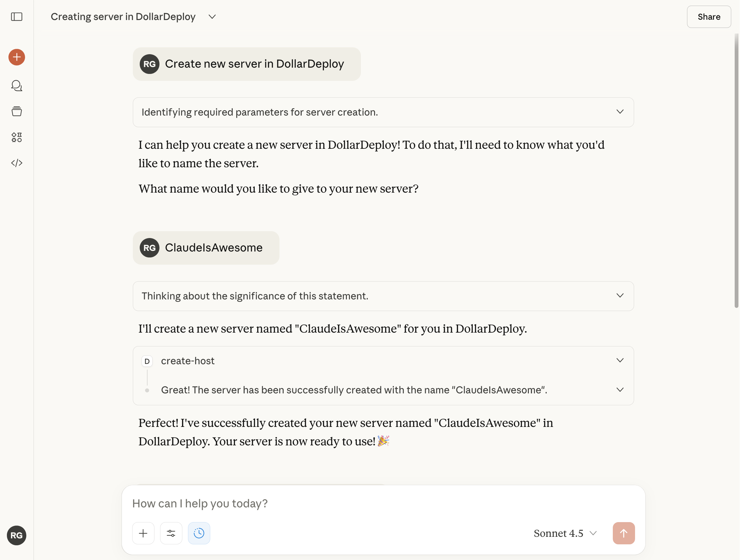Start a new chat with plus icon
Viewport: 740px width, 560px height.
(x=17, y=57)
